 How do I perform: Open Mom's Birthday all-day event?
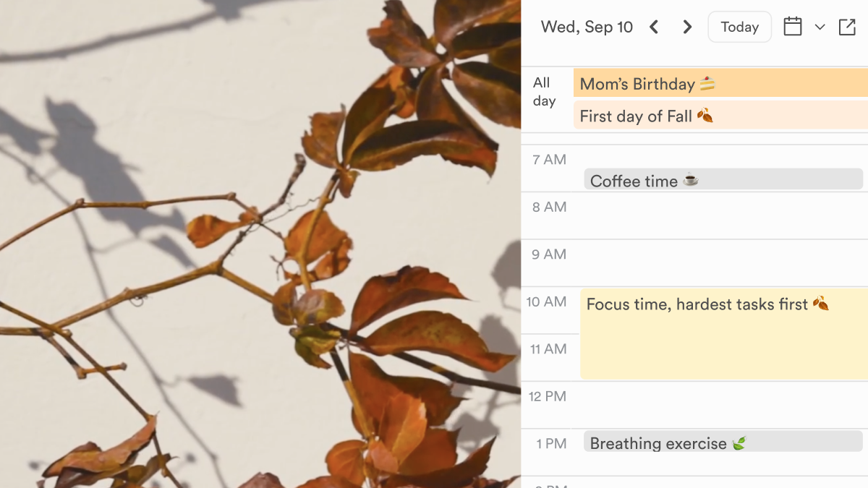(x=720, y=83)
